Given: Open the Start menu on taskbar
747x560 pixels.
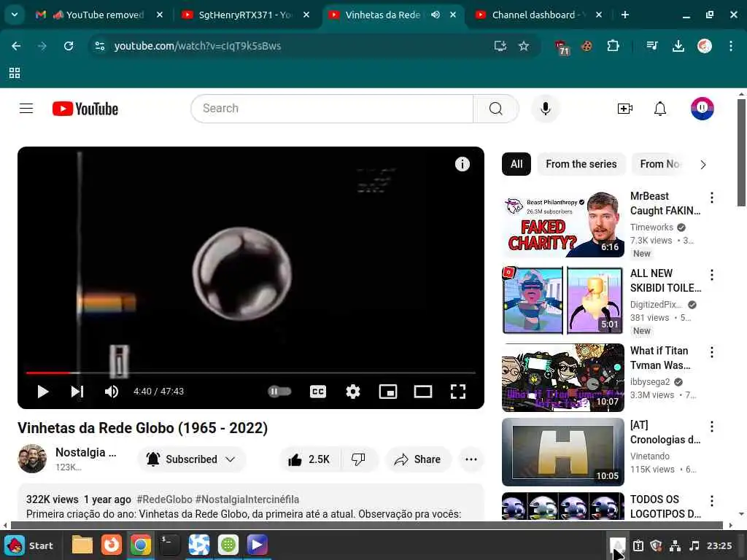Looking at the screenshot, I should click(x=28, y=545).
